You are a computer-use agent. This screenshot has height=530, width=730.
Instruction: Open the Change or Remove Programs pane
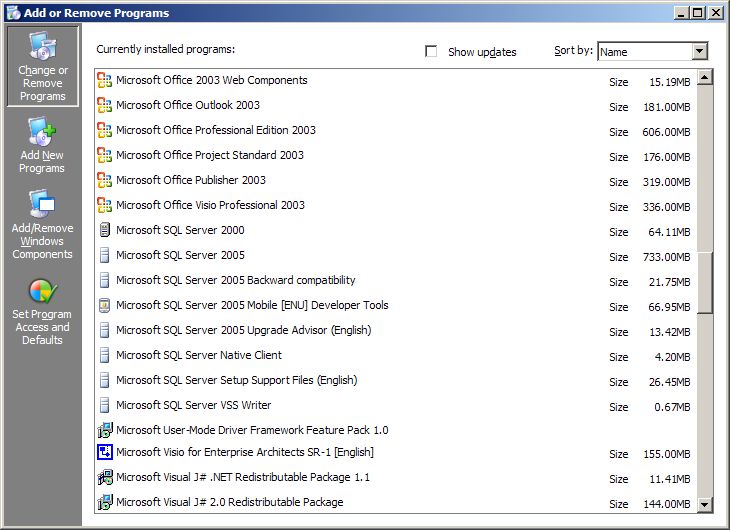click(x=42, y=66)
